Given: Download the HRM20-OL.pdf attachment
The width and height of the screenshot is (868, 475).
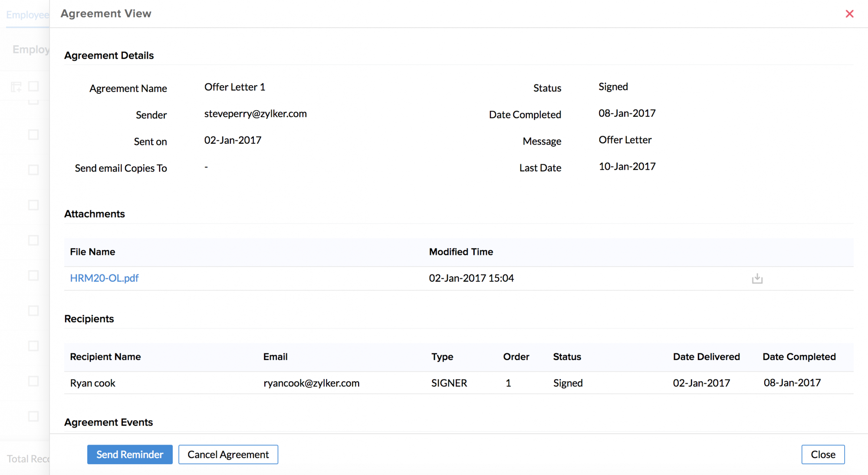Looking at the screenshot, I should 757,278.
